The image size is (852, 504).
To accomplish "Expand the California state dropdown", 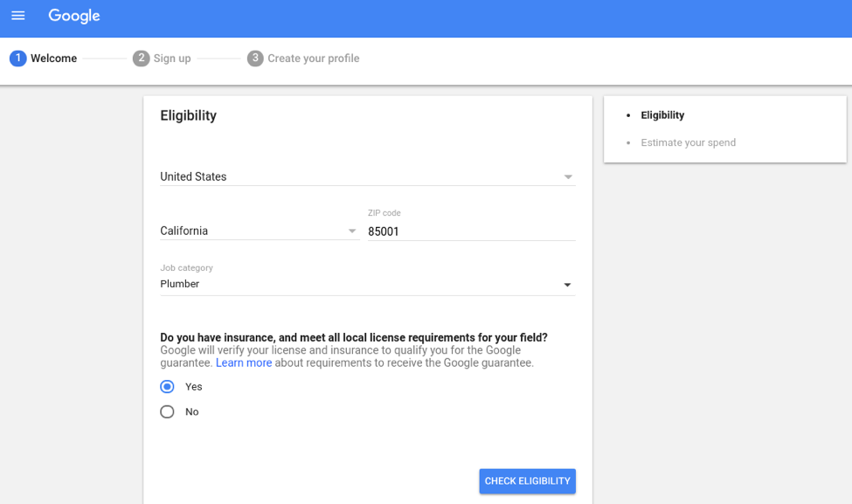I will (353, 231).
